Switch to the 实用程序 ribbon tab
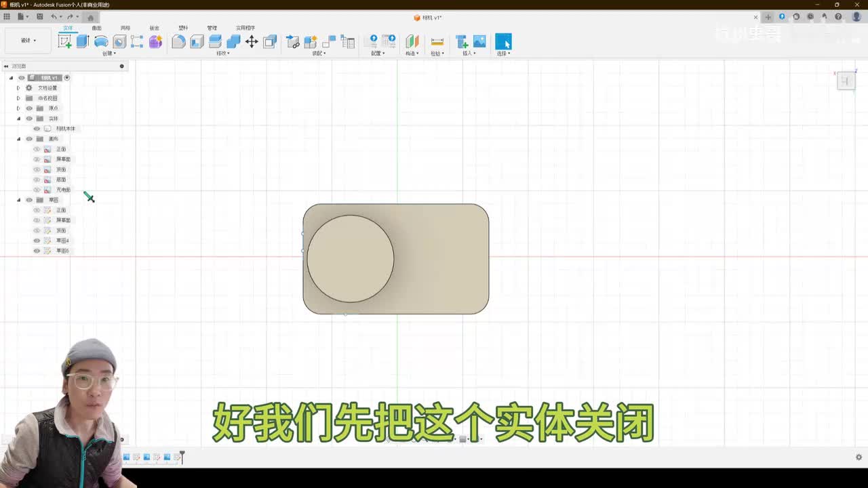The image size is (868, 488). tap(245, 28)
